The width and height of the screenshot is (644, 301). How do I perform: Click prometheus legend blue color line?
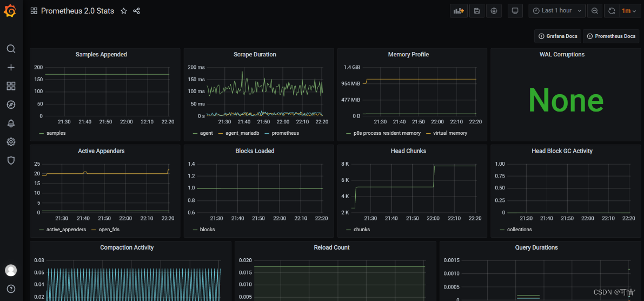point(267,133)
